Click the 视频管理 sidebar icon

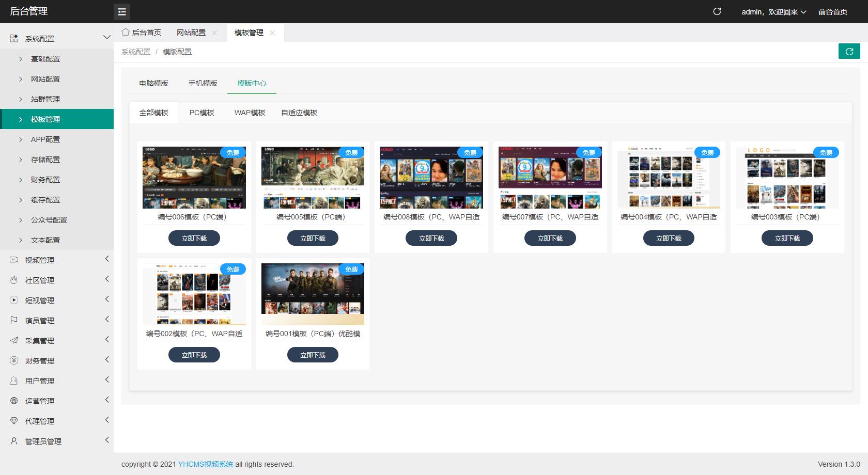[x=14, y=260]
